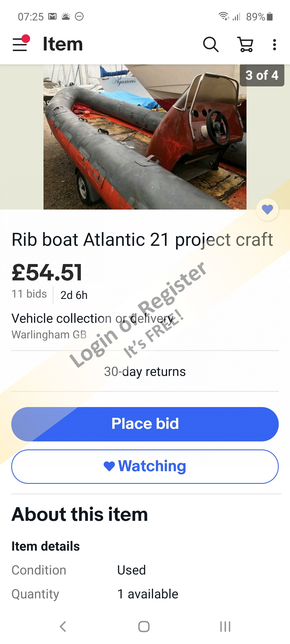Screen dimensions: 290x644
Task: Open the 30-day returns details
Action: pyautogui.click(x=145, y=372)
